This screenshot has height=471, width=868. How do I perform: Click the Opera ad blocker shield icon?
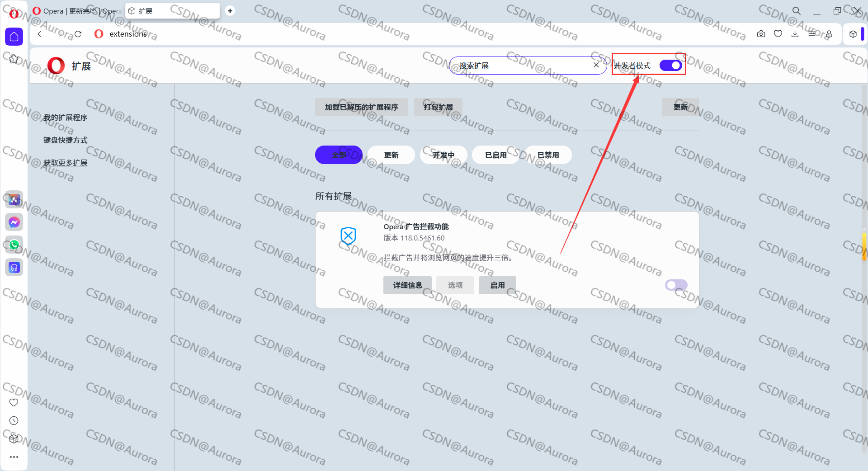click(x=348, y=236)
